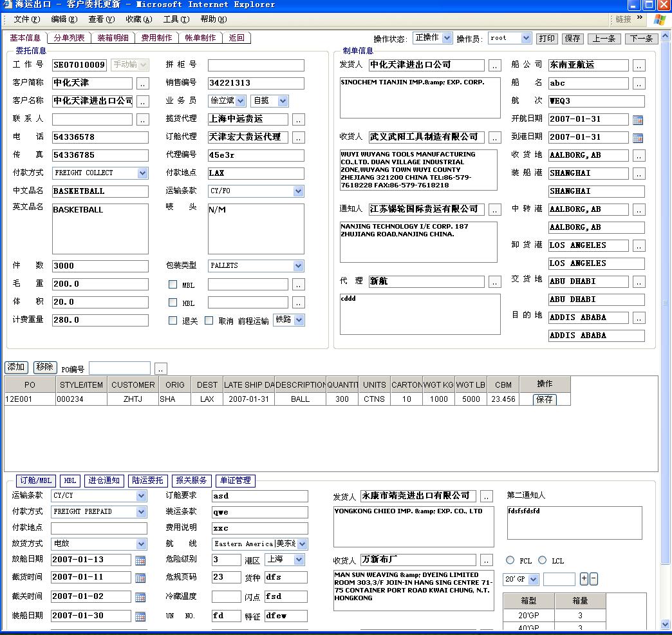The width and height of the screenshot is (672, 635).
Task: Click lookup button next to 客户名称
Action: 143,101
